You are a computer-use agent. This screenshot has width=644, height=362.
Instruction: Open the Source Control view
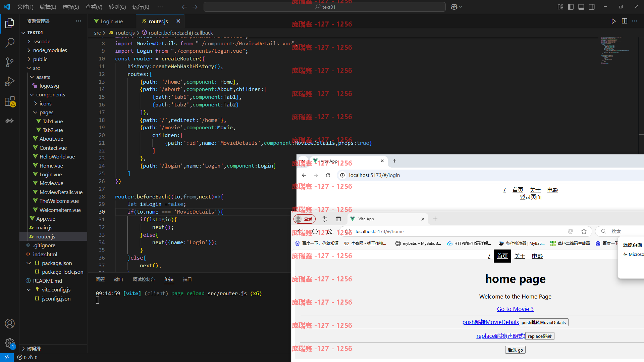click(10, 62)
